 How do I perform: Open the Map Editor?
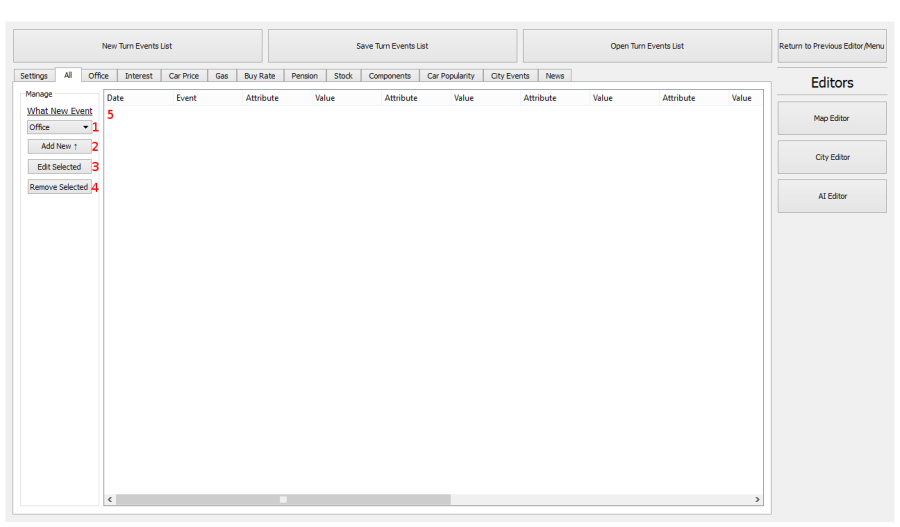click(832, 118)
